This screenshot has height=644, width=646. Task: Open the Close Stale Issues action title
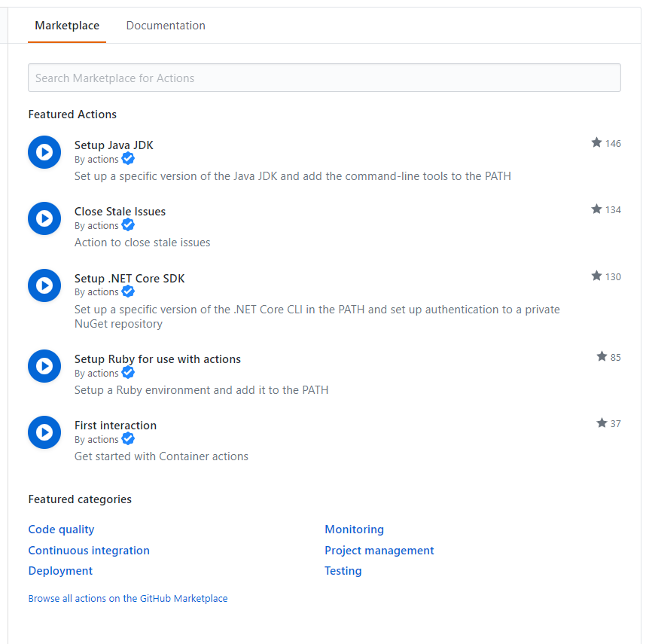tap(120, 212)
